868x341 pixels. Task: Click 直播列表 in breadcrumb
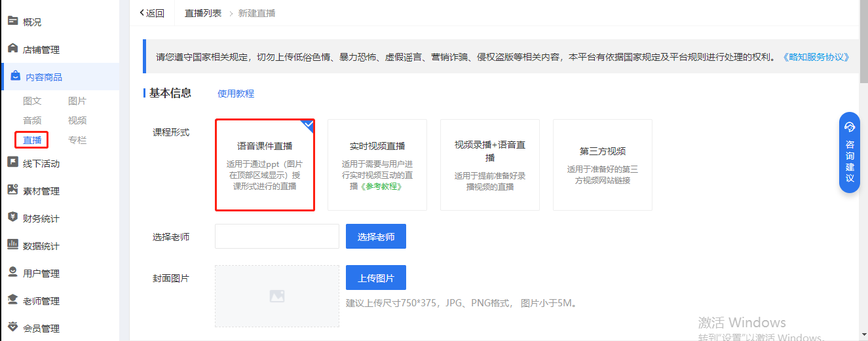click(x=203, y=13)
